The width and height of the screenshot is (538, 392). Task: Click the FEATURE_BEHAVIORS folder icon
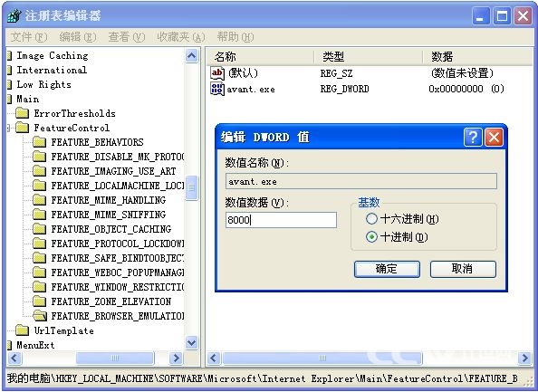click(x=39, y=142)
